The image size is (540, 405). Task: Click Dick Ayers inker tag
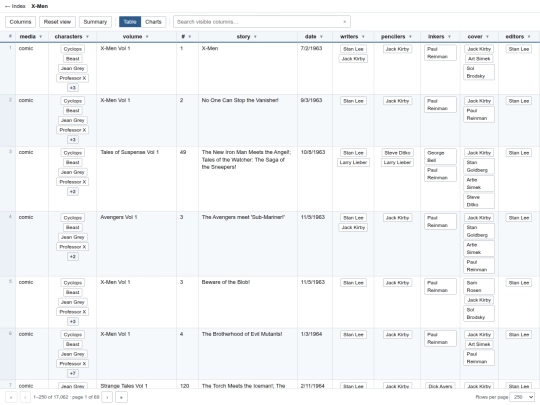pos(440,386)
